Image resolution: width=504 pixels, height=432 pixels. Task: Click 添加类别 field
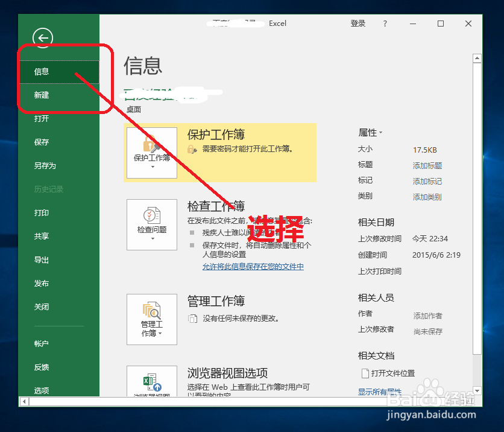tap(427, 197)
